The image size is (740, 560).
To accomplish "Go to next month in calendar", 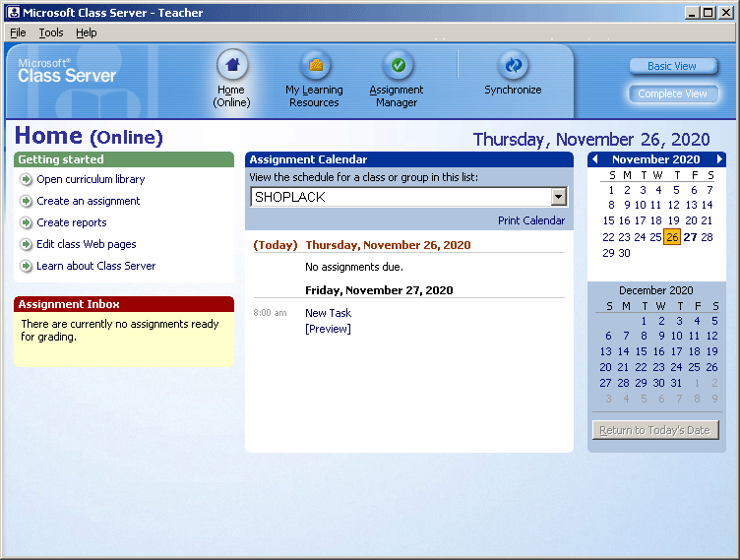I will coord(719,159).
